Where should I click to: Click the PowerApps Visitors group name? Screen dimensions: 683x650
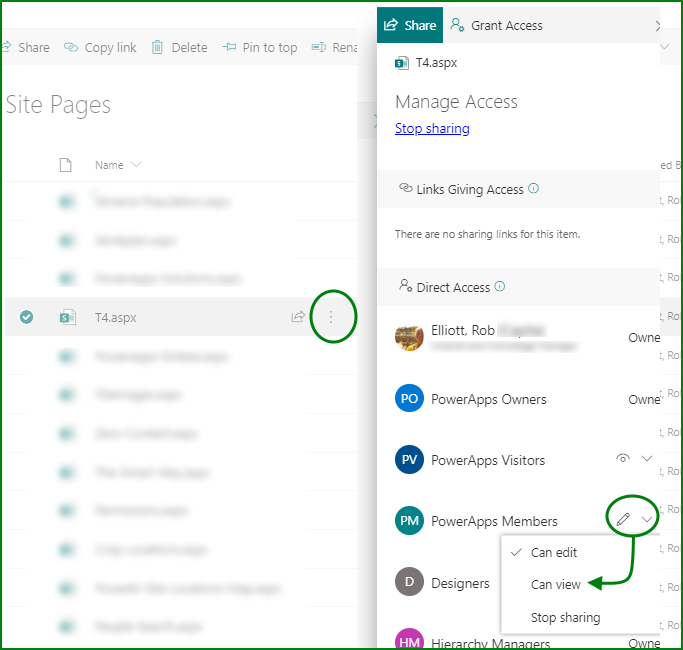click(x=488, y=460)
